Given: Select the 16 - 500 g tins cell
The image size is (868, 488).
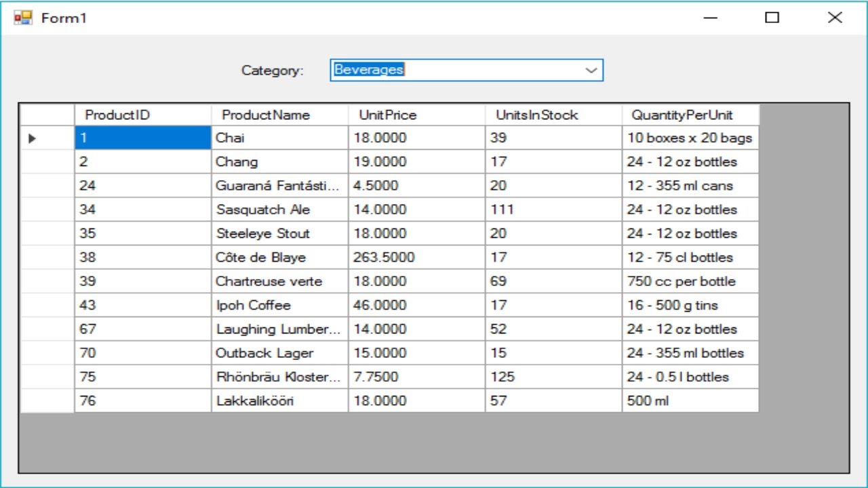Looking at the screenshot, I should pos(690,305).
